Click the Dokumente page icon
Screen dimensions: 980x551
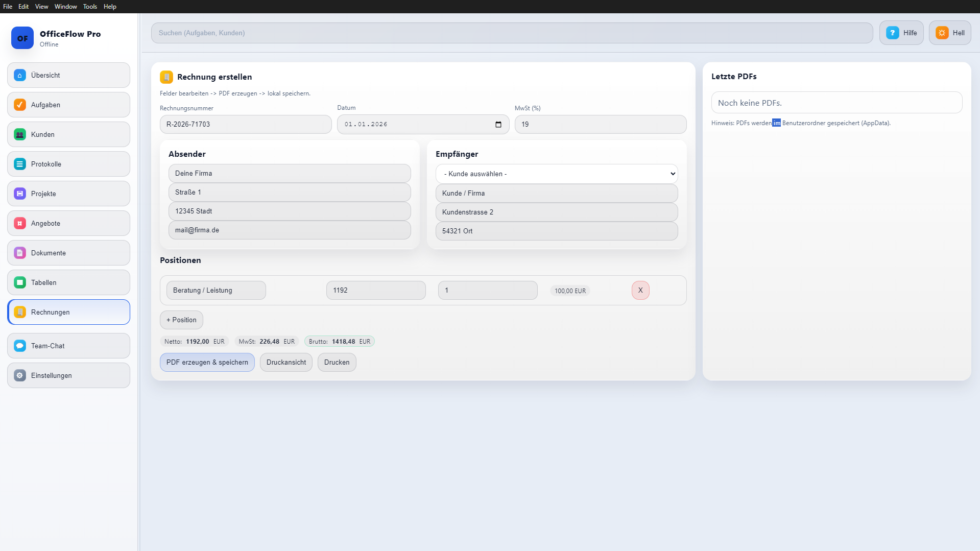20,253
